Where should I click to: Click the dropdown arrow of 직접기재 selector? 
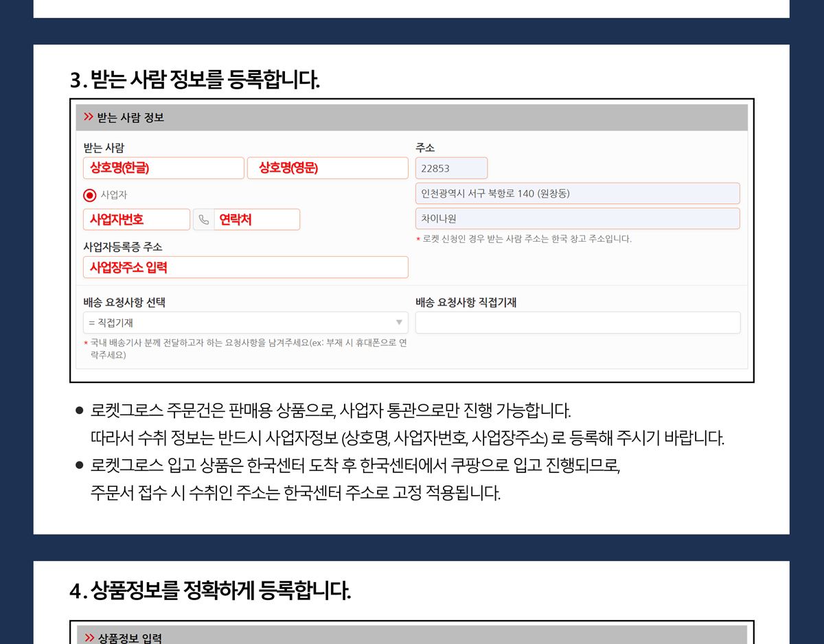pyautogui.click(x=399, y=323)
